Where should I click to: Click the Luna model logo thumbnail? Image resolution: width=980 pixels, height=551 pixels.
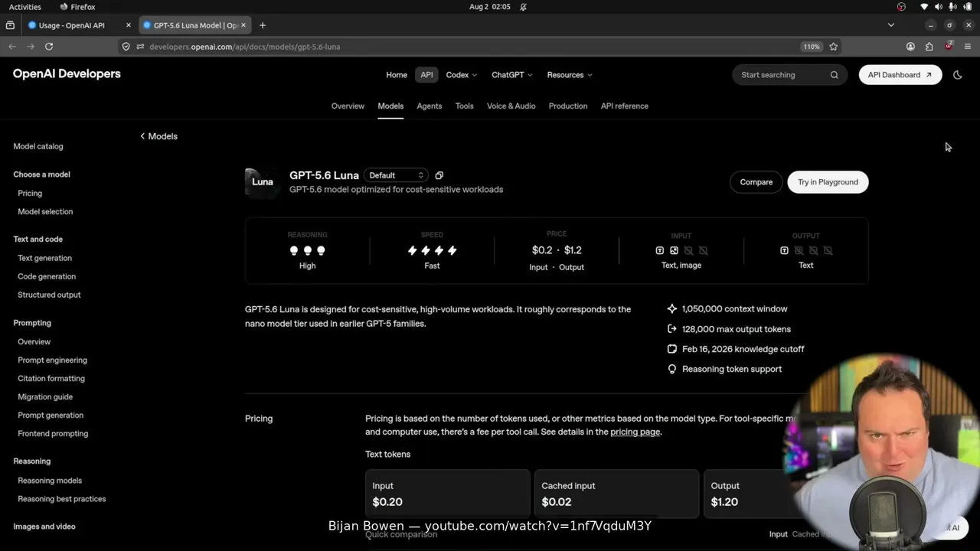tap(263, 182)
